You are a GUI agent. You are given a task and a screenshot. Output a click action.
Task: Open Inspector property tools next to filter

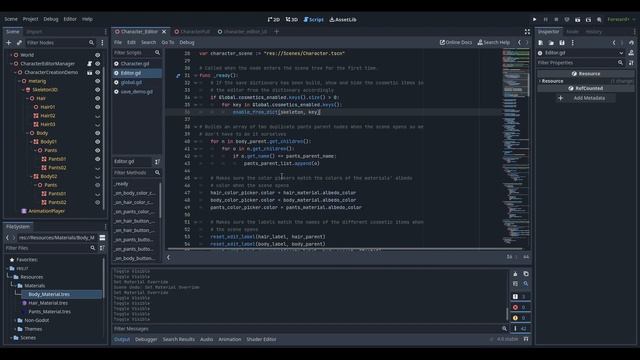tap(631, 63)
